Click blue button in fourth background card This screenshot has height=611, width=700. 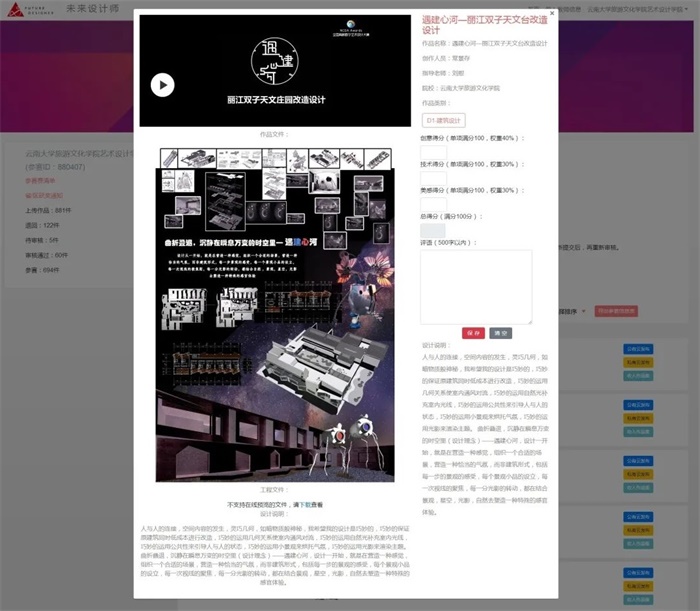(638, 517)
